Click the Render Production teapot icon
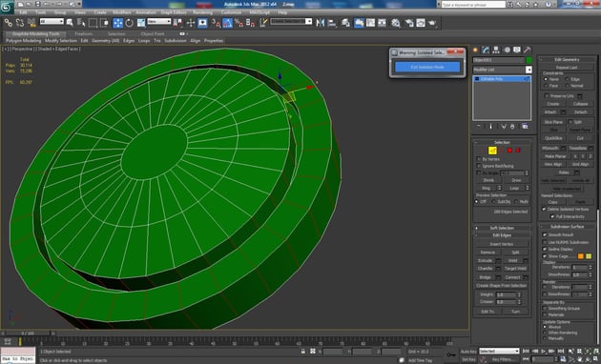 (x=432, y=23)
